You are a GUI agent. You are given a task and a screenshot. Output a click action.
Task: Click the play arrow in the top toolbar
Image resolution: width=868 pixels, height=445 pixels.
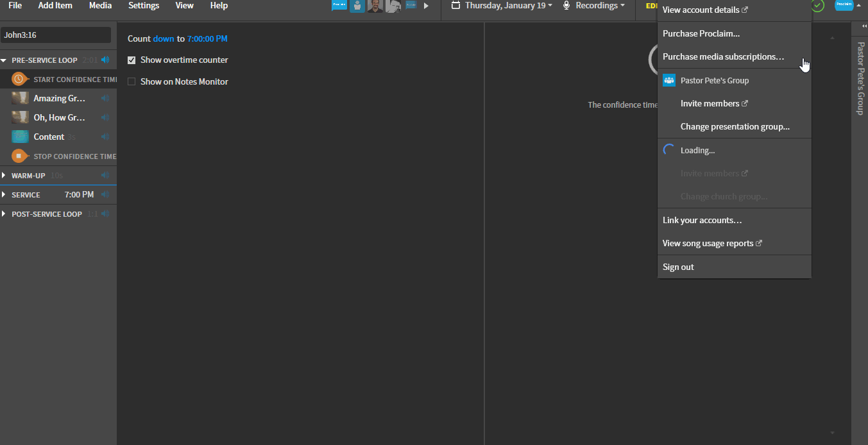tap(426, 6)
